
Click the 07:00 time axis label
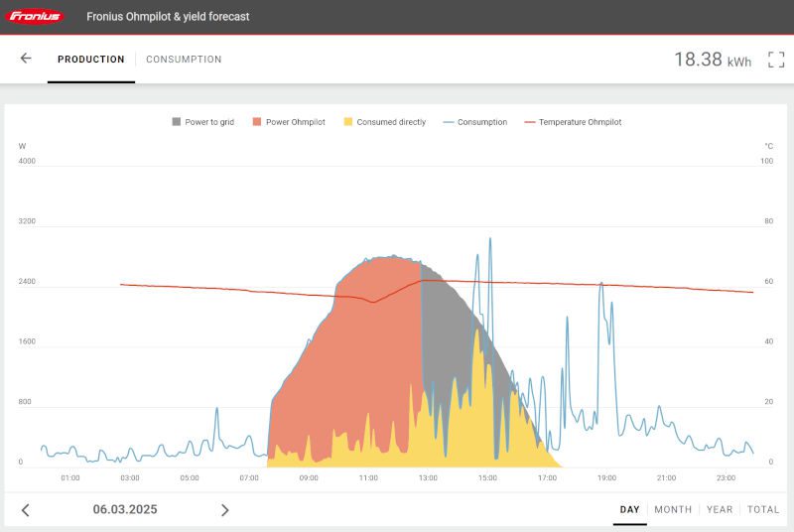click(x=249, y=477)
